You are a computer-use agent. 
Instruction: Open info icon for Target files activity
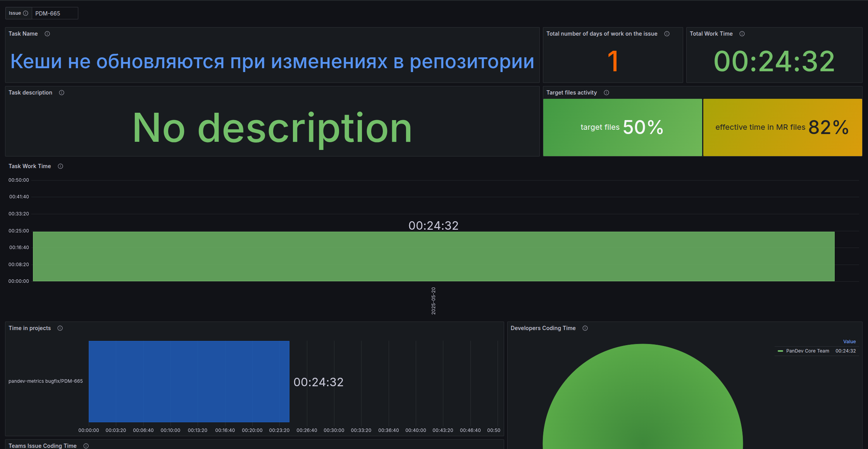606,93
